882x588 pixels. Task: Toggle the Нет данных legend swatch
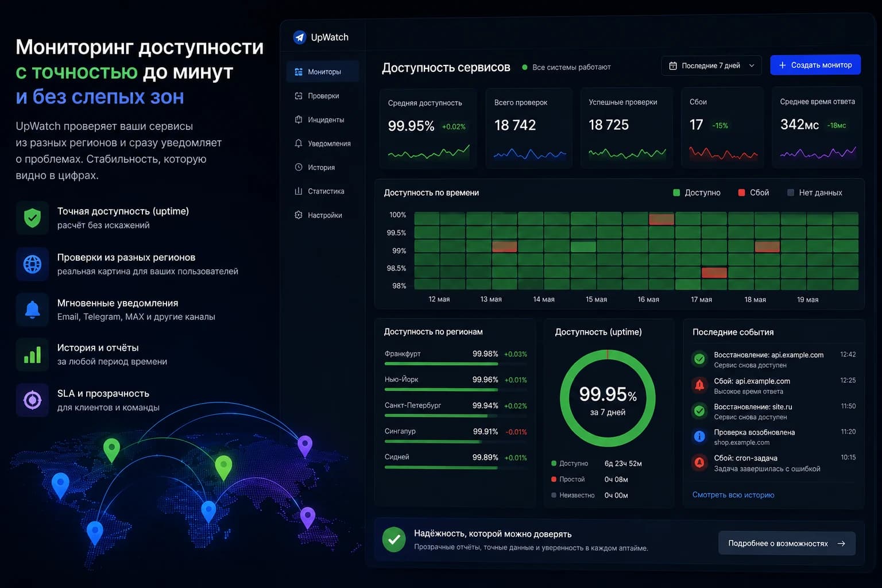point(791,192)
